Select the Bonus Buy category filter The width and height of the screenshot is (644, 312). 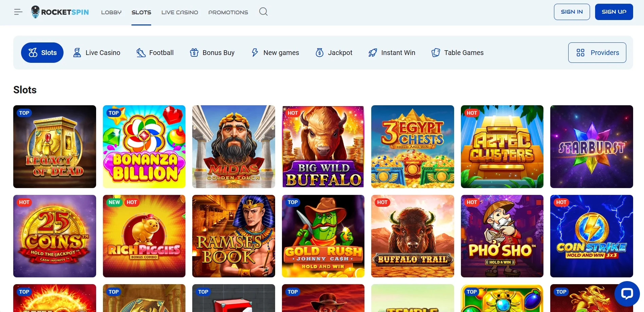point(212,53)
